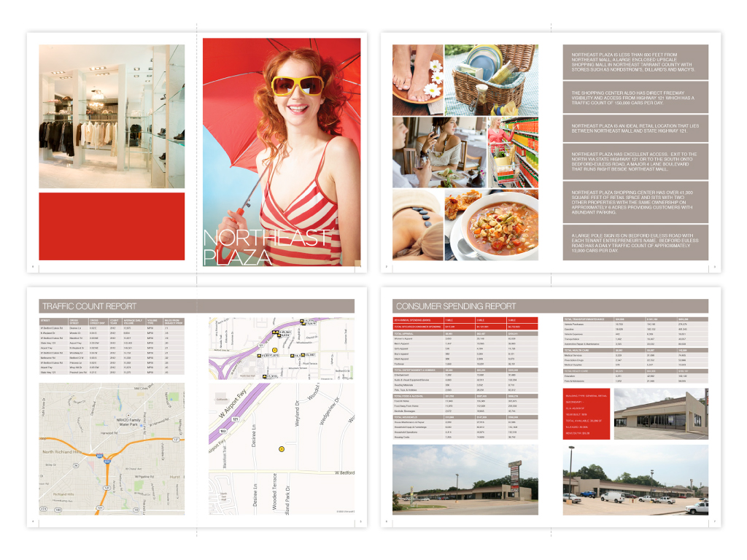Click the traffic count data table
The image size is (747, 560).
point(112,346)
